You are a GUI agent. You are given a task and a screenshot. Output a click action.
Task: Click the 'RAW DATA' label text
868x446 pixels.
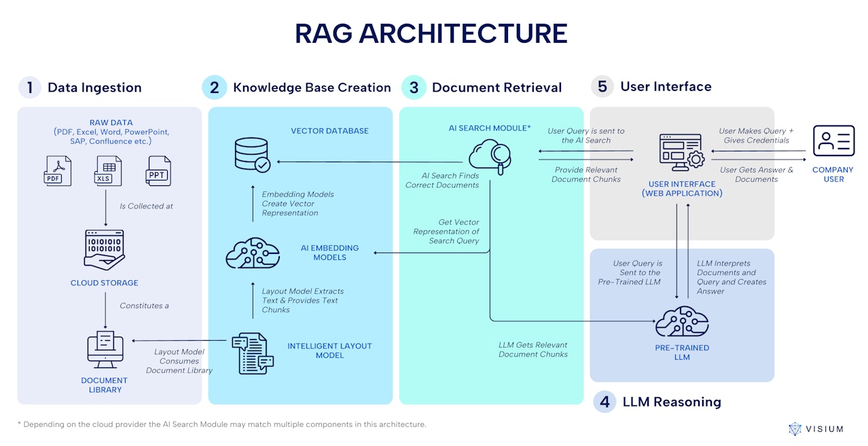[x=111, y=123]
